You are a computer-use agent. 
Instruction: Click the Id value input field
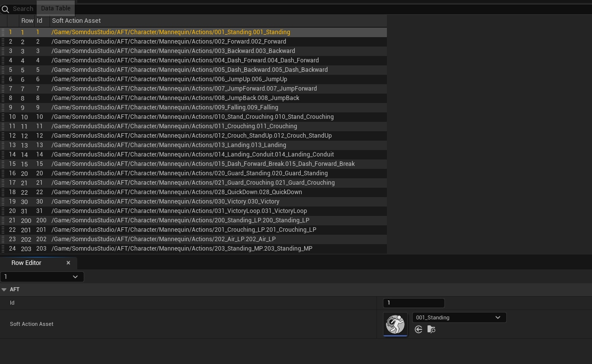point(414,303)
